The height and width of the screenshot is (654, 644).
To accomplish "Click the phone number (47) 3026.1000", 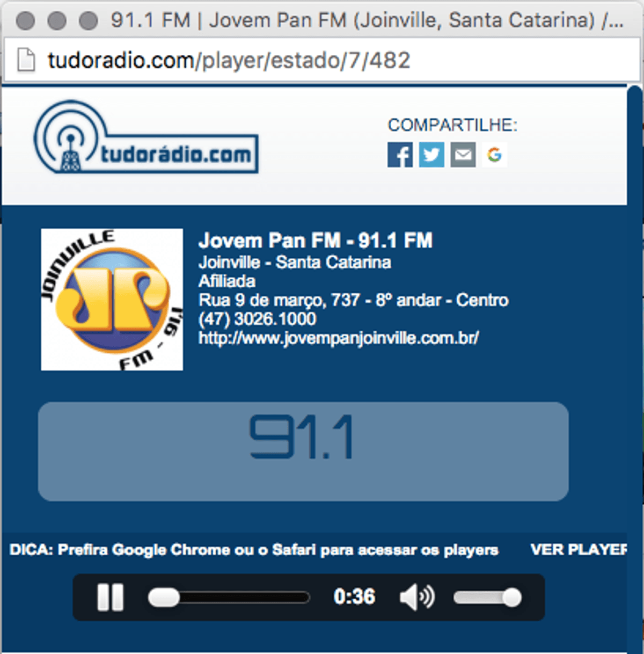I will pyautogui.click(x=258, y=319).
